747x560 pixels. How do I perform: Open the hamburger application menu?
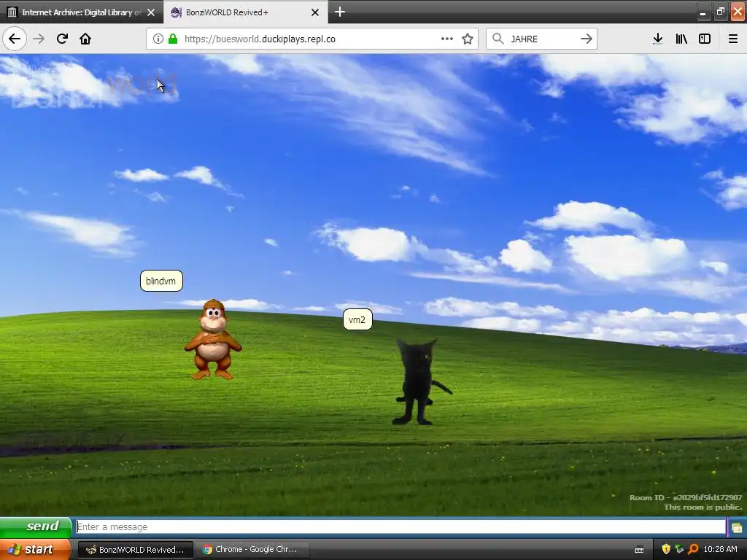(733, 39)
